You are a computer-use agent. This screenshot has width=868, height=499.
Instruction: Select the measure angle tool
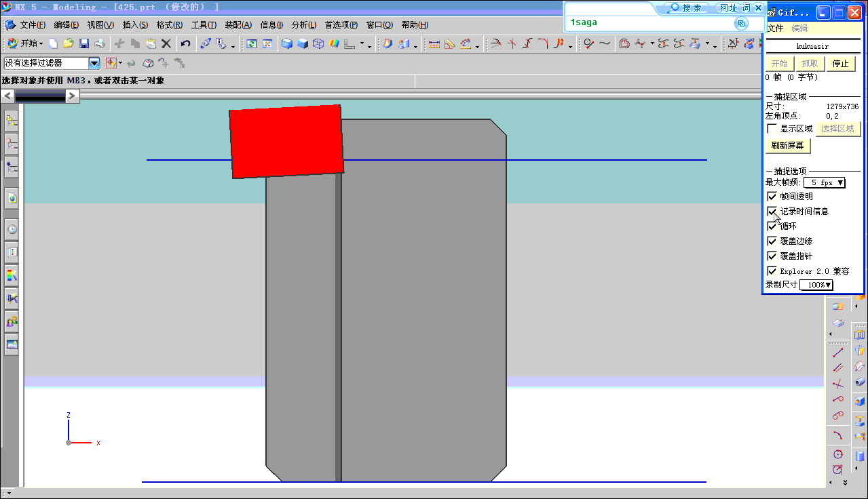(450, 43)
